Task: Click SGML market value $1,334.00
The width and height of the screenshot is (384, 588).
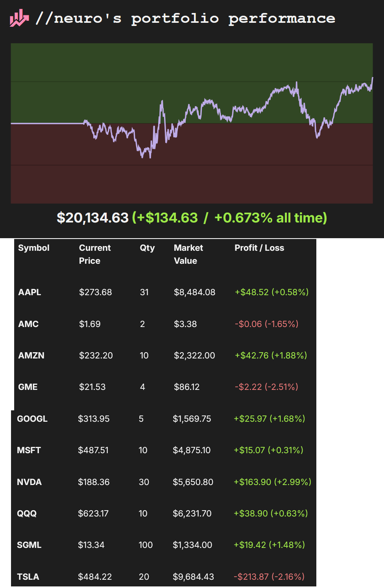Action: click(x=192, y=545)
